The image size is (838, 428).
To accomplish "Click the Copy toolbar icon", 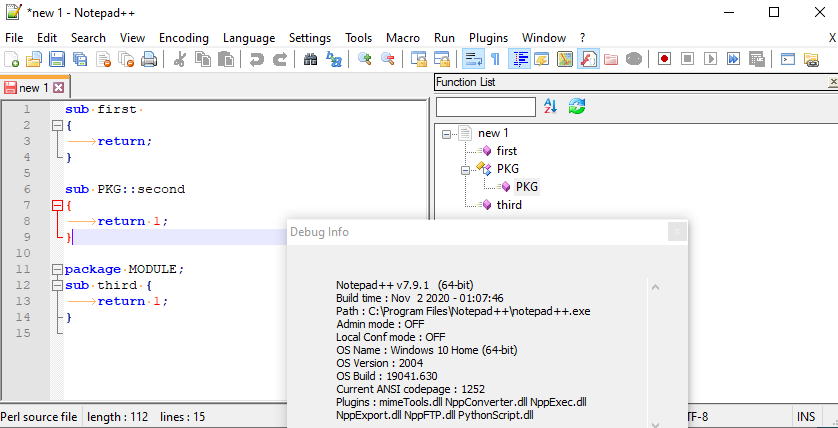I will pyautogui.click(x=203, y=59).
